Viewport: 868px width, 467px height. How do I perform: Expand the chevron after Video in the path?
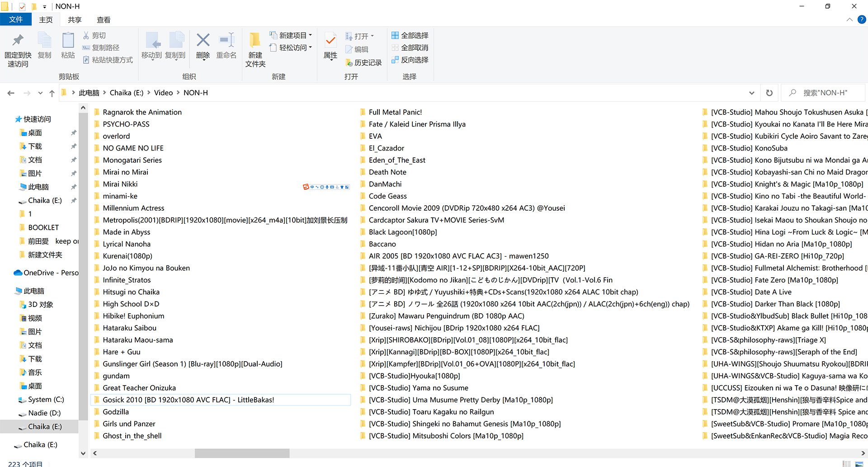pyautogui.click(x=178, y=93)
